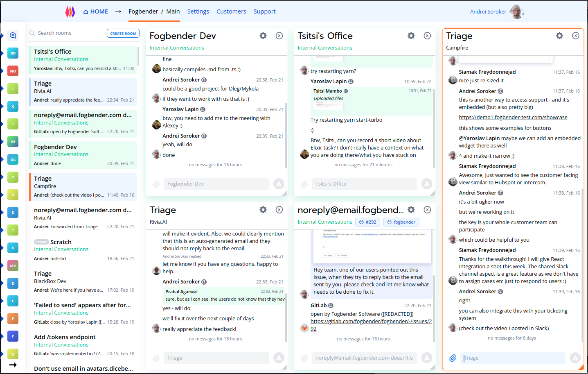
Task: Send message in Tsitsi's Office pane
Action: click(x=427, y=184)
